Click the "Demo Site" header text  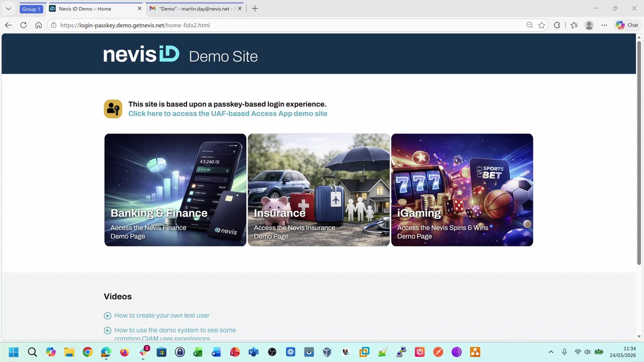tap(223, 56)
